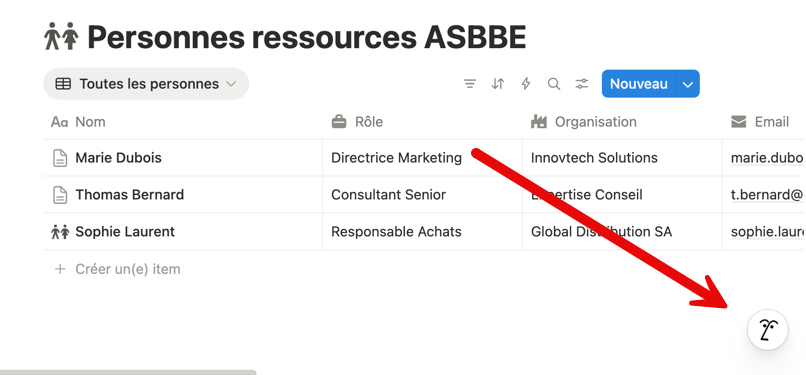Click the people icon beside Sophie Laurent
Screen dimensions: 806x375
pyautogui.click(x=60, y=232)
